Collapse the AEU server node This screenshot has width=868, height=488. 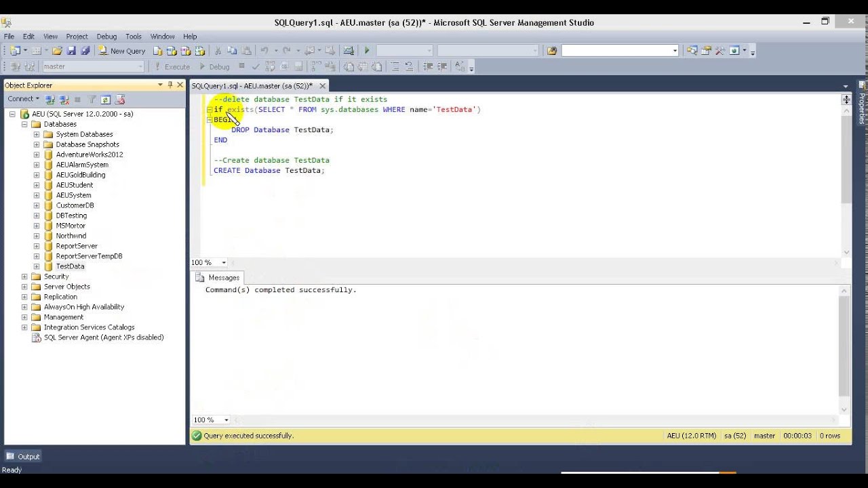click(x=12, y=114)
